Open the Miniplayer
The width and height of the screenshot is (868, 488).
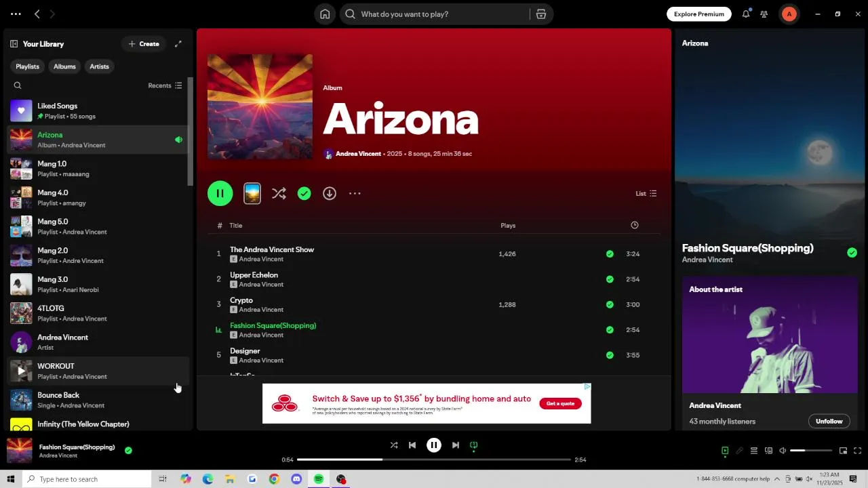click(843, 451)
